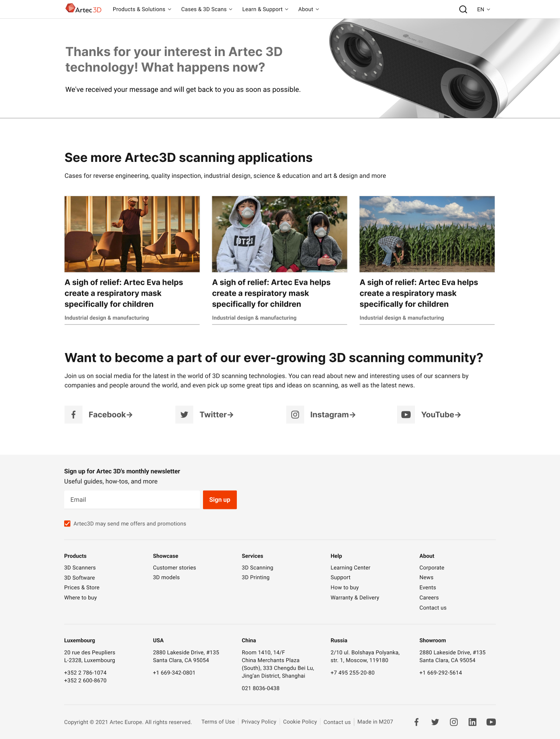The width and height of the screenshot is (560, 739).
Task: Open footer link News
Action: click(426, 578)
